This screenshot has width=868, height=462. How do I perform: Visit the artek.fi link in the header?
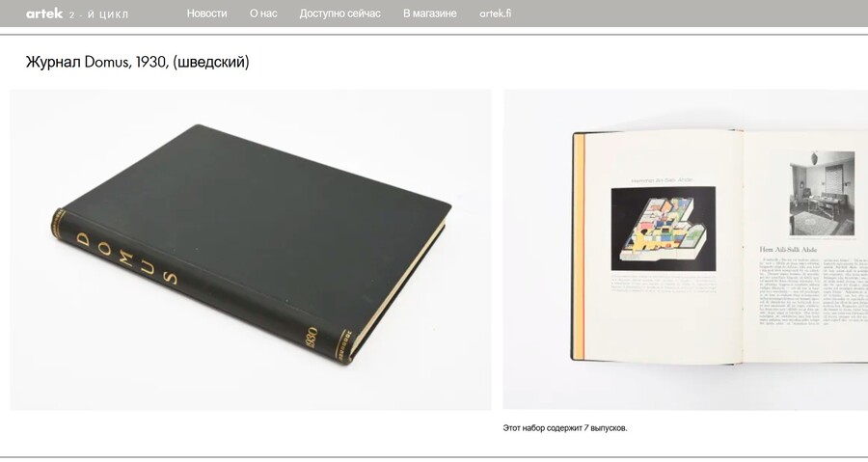pyautogui.click(x=496, y=14)
